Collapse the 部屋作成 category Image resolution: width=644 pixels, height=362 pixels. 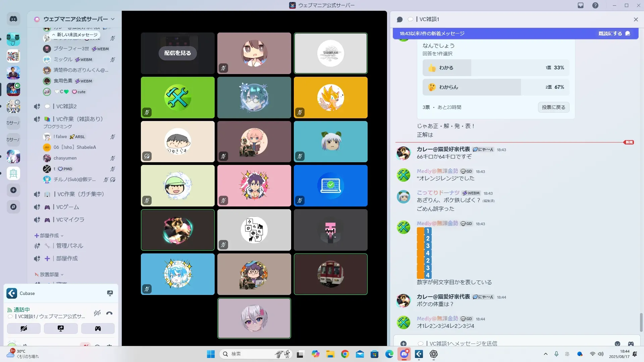point(49,236)
